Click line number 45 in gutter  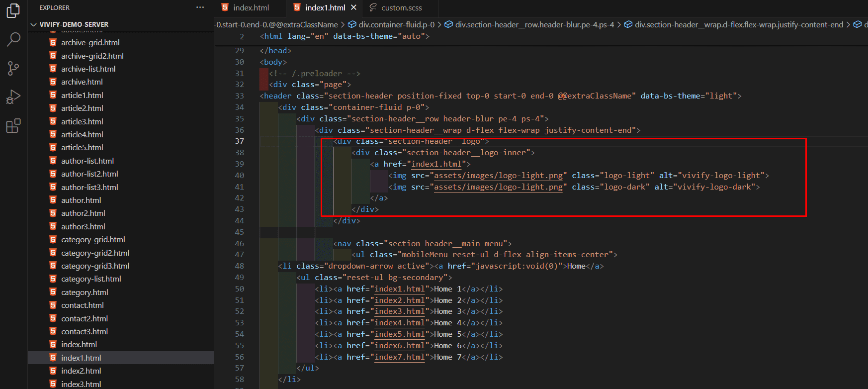[x=240, y=232]
